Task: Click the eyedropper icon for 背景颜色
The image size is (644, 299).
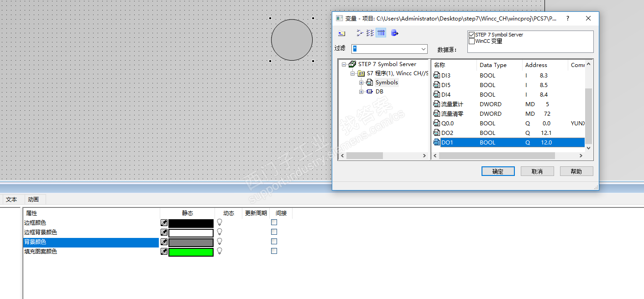Action: [x=164, y=242]
